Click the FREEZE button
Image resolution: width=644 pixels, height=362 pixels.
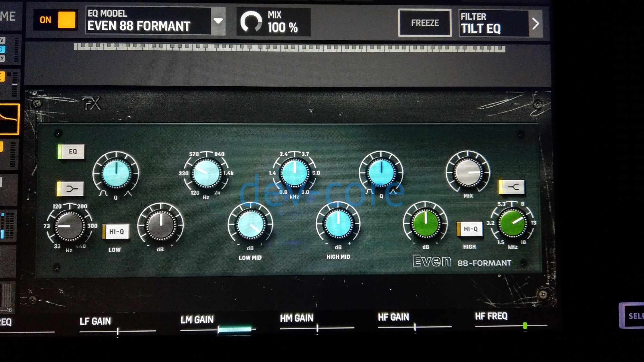[x=425, y=23]
